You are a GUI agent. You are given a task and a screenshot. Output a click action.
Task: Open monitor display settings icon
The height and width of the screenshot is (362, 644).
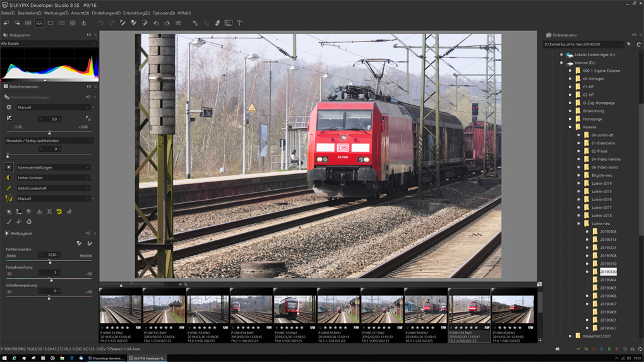229,23
